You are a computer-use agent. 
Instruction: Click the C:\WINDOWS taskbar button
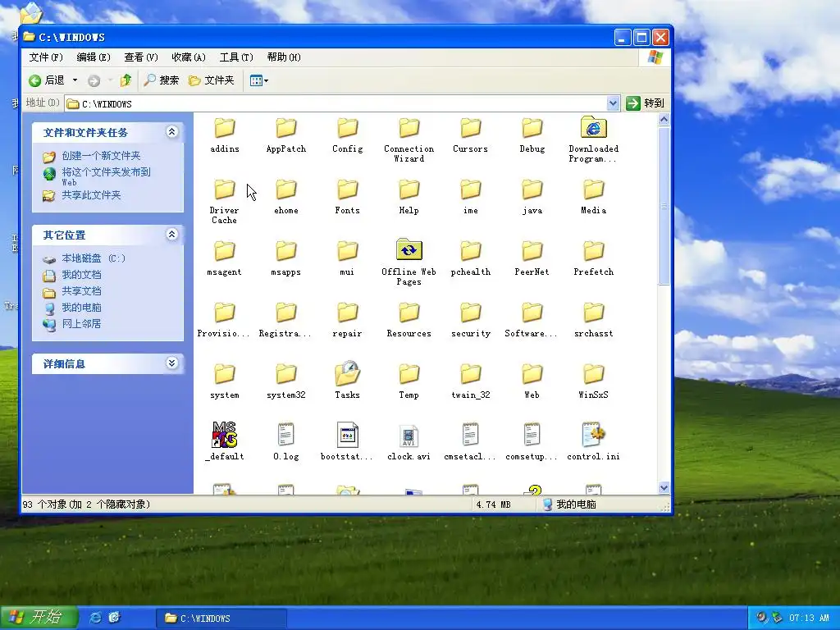[221, 619]
